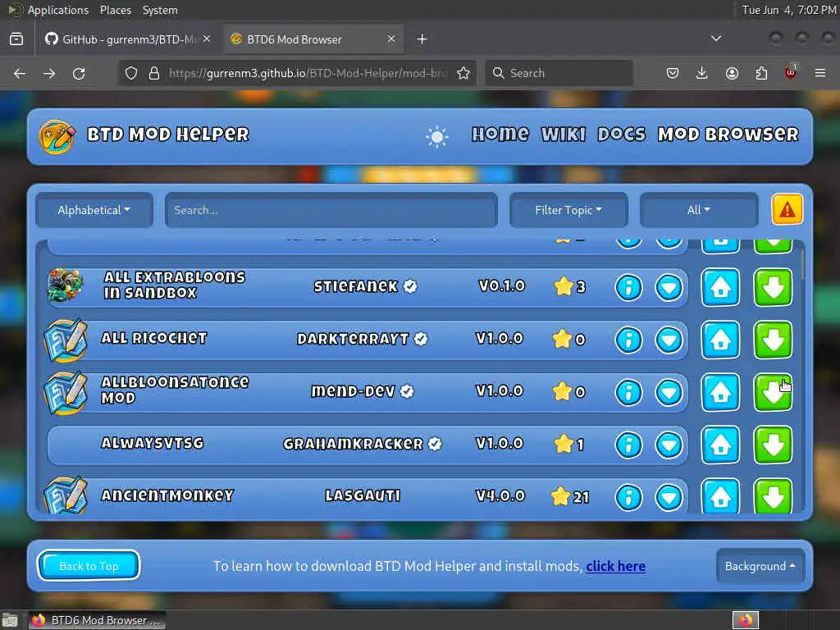
Task: Expand details for AlwaysVTSG mod
Action: 669,445
